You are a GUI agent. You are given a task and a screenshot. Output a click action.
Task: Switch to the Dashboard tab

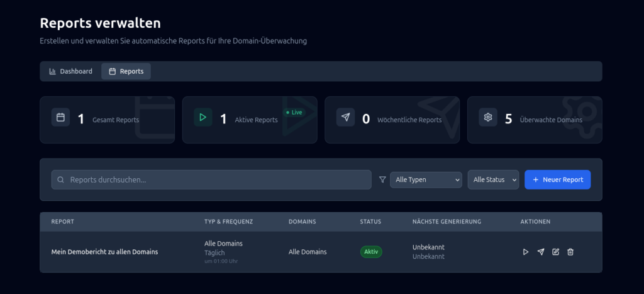pyautogui.click(x=70, y=71)
